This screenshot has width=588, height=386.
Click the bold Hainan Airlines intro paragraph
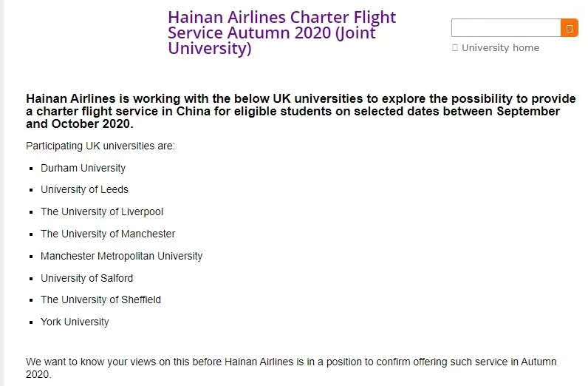301,111
